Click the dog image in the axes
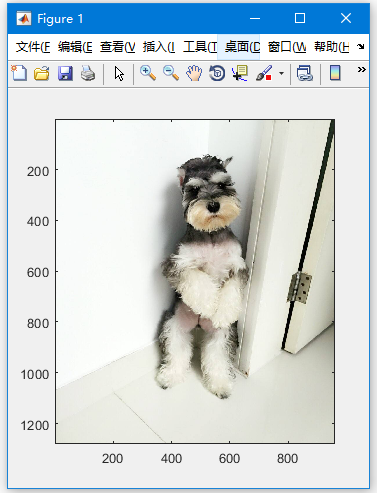The image size is (377, 493). coord(195,281)
